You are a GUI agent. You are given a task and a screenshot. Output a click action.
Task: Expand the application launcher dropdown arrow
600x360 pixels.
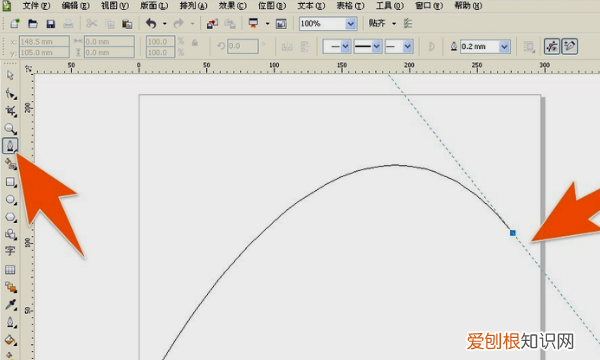(x=267, y=24)
